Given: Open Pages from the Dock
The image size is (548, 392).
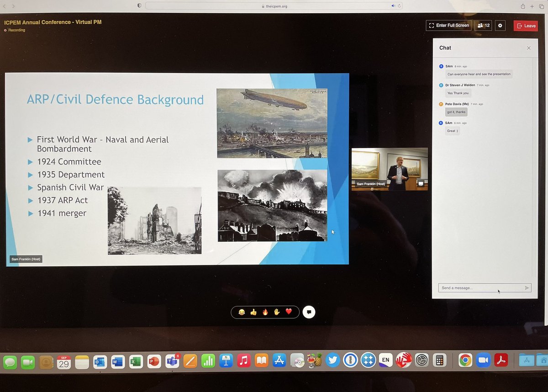Looking at the screenshot, I should pos(190,362).
